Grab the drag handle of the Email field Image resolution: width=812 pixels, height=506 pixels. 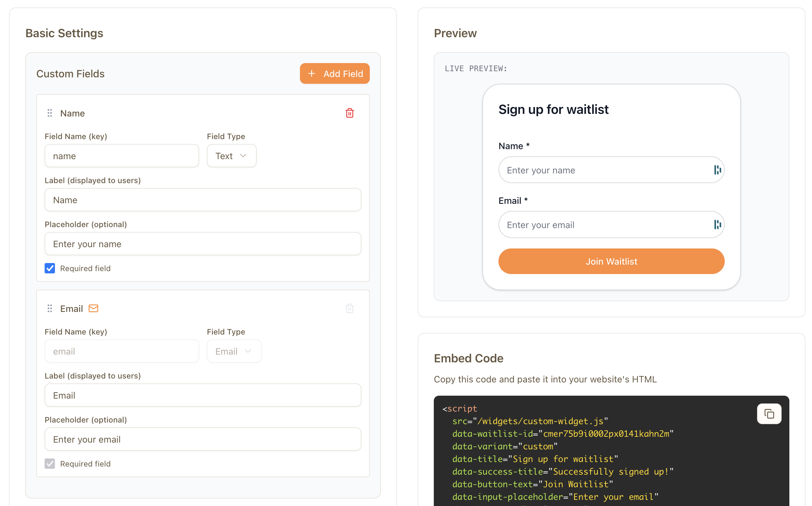tap(50, 308)
